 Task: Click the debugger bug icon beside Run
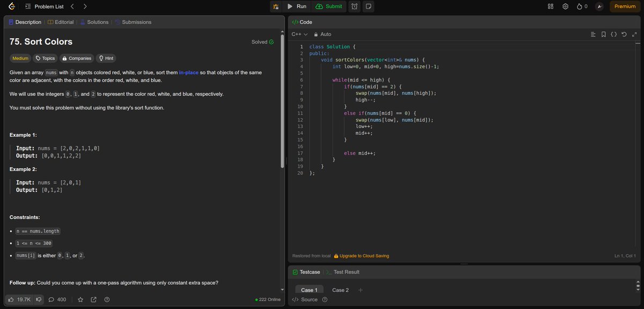(276, 6)
